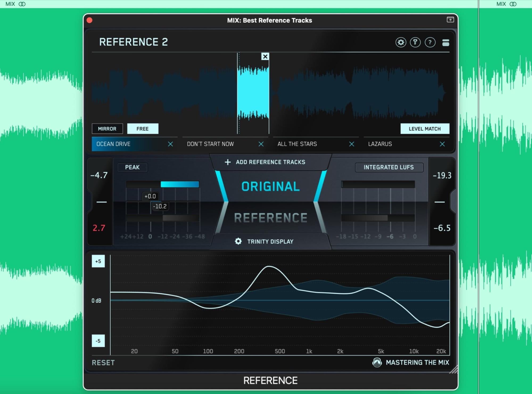Remove the Ocean Drive reference track

point(170,144)
